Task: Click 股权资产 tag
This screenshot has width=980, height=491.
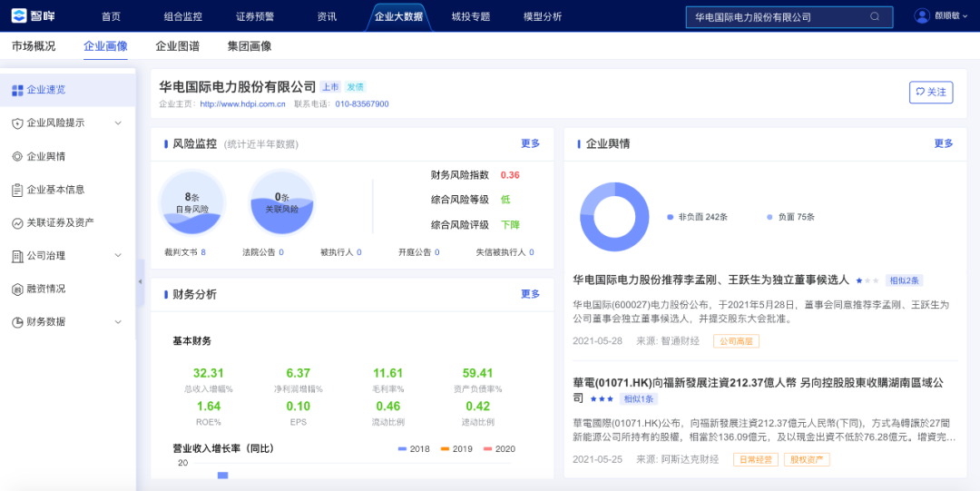Action: [807, 460]
